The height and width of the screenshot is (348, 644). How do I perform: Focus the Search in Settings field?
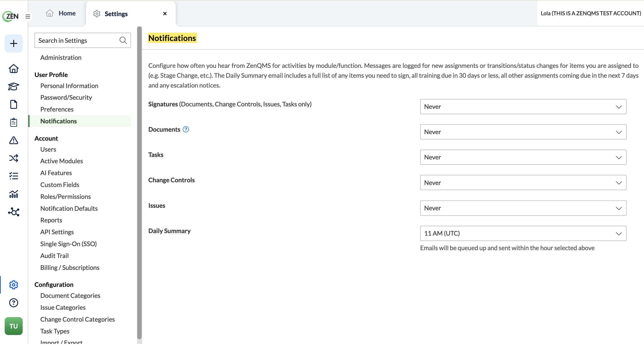[82, 41]
